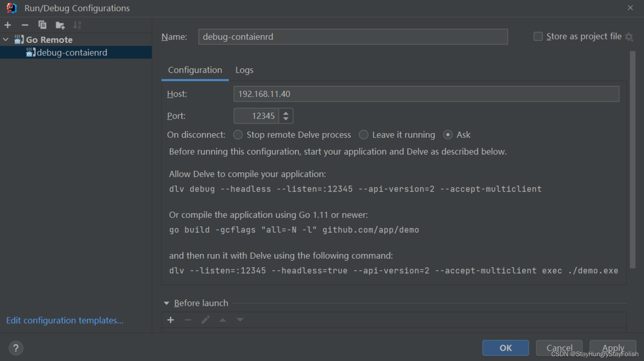Sort configurations alphabetically
The image size is (644, 361).
tap(77, 25)
